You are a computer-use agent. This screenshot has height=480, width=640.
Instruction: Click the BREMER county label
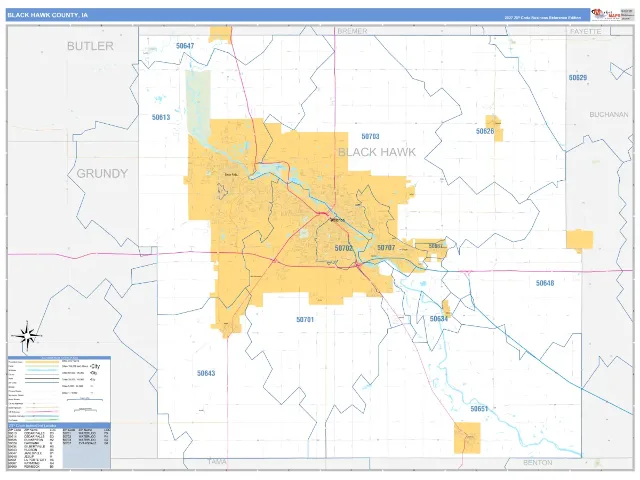tap(352, 31)
